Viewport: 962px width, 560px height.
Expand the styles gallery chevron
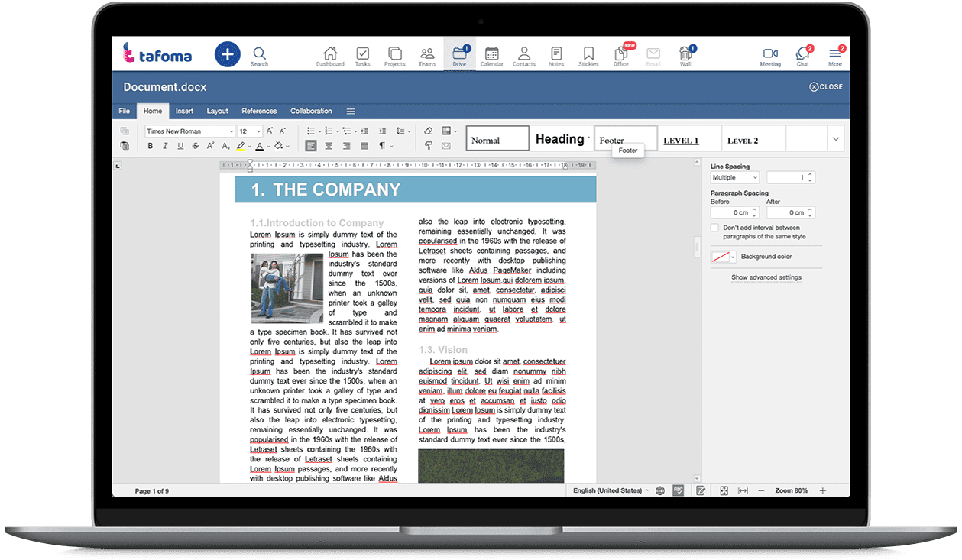(835, 138)
